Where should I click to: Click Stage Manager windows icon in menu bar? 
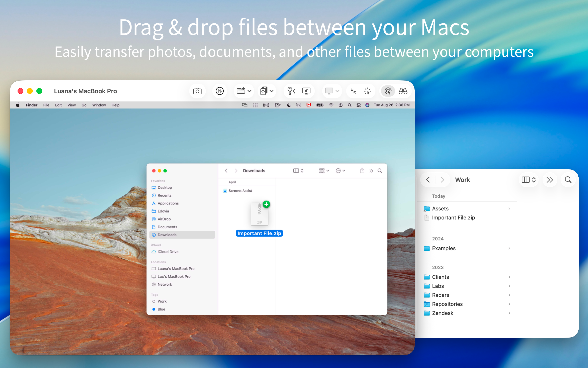tap(245, 105)
